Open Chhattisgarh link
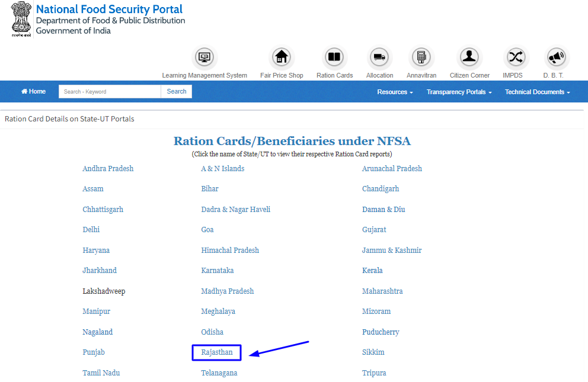The width and height of the screenshot is (588, 382). point(103,209)
